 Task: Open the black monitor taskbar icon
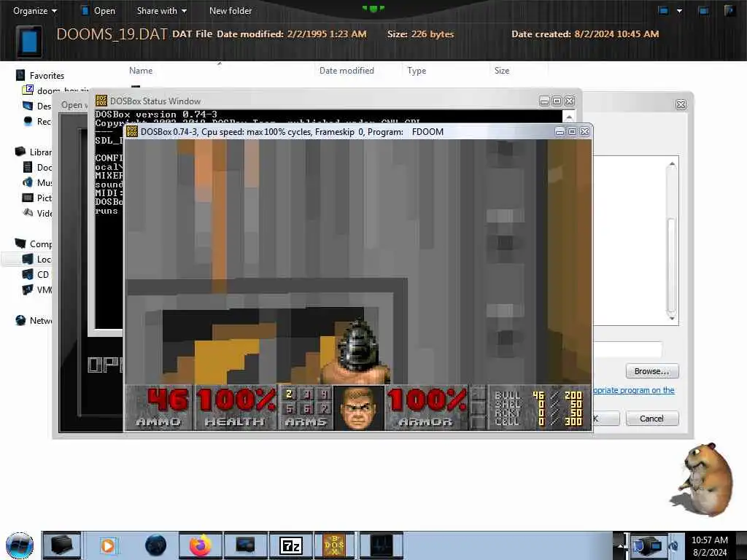[x=381, y=545]
